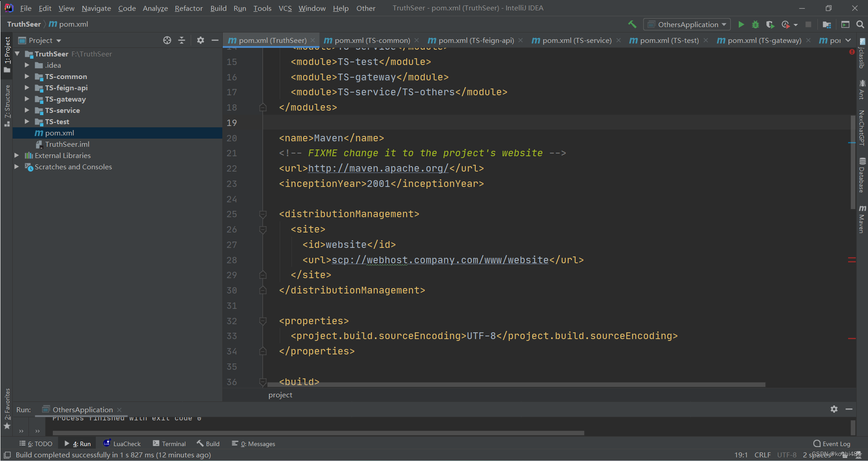
Task: Click the error indicator in the editor corner
Action: click(852, 52)
